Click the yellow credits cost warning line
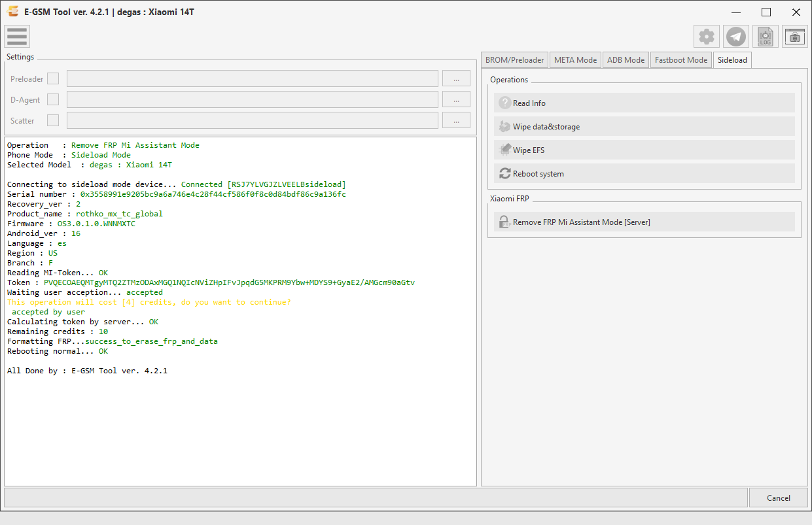 pyautogui.click(x=149, y=302)
